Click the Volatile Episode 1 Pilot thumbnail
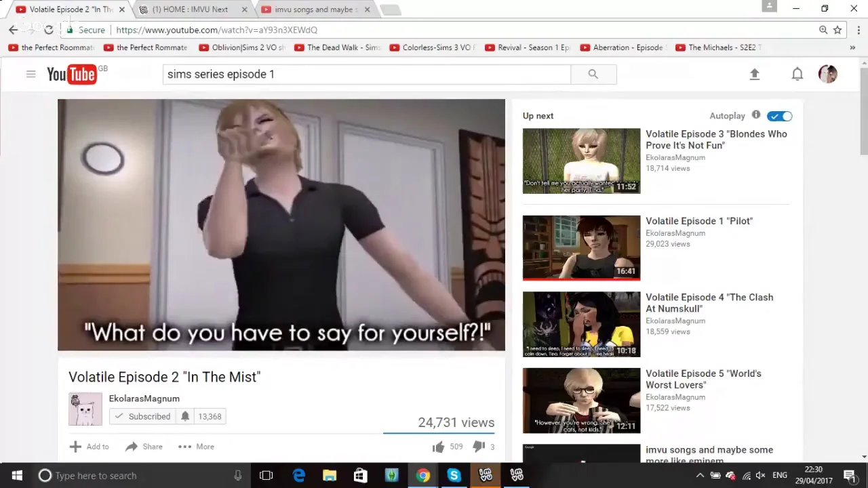Viewport: 868px width, 488px height. point(581,247)
